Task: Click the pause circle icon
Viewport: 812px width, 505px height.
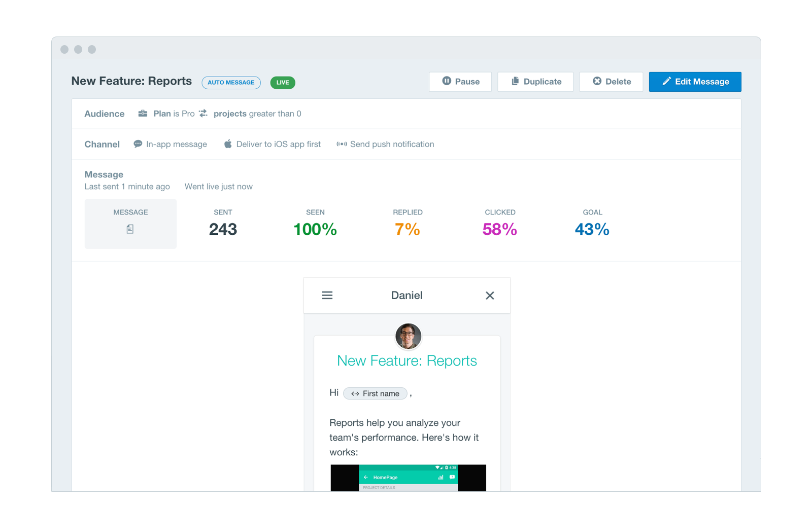Action: (x=447, y=81)
